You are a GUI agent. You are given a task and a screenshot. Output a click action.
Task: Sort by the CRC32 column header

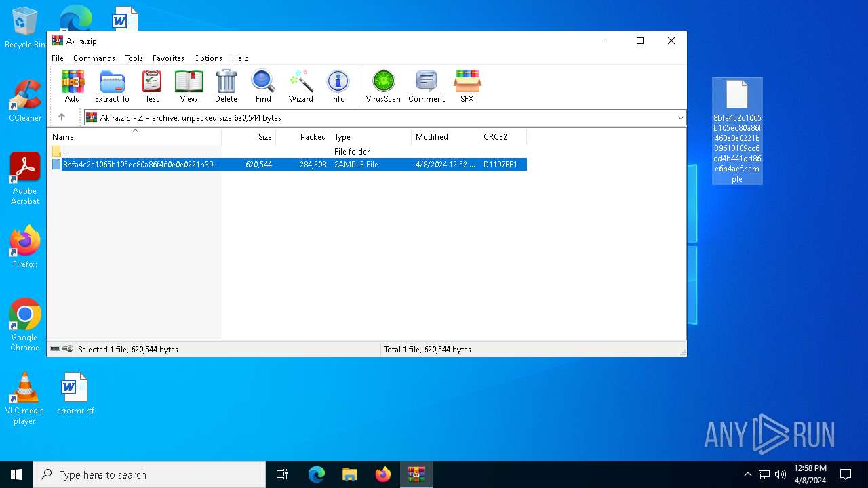[x=503, y=137]
